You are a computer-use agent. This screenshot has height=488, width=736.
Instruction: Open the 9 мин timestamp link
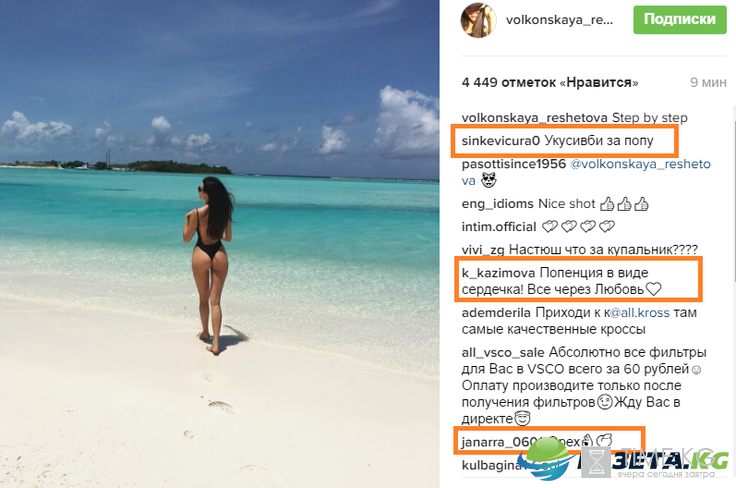(708, 83)
